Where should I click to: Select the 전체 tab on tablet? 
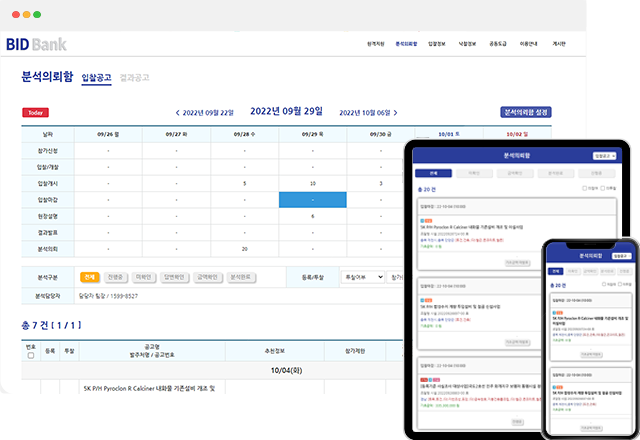pos(433,173)
